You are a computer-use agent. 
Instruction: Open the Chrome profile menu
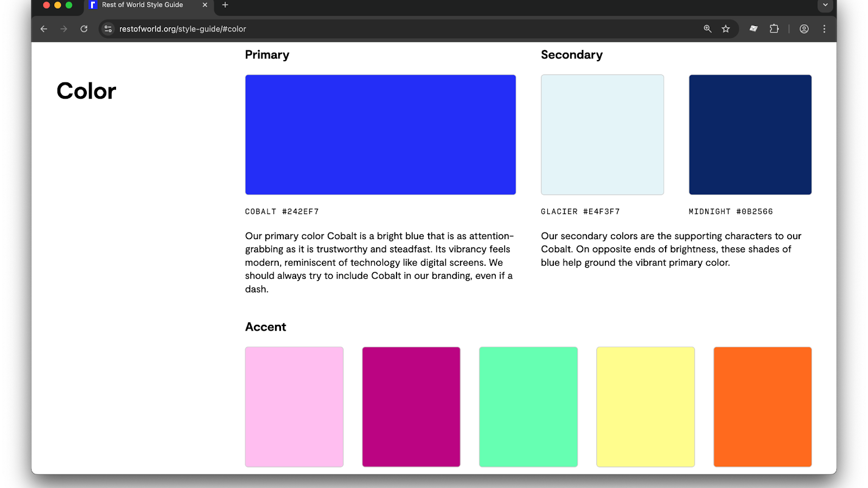[x=804, y=29]
